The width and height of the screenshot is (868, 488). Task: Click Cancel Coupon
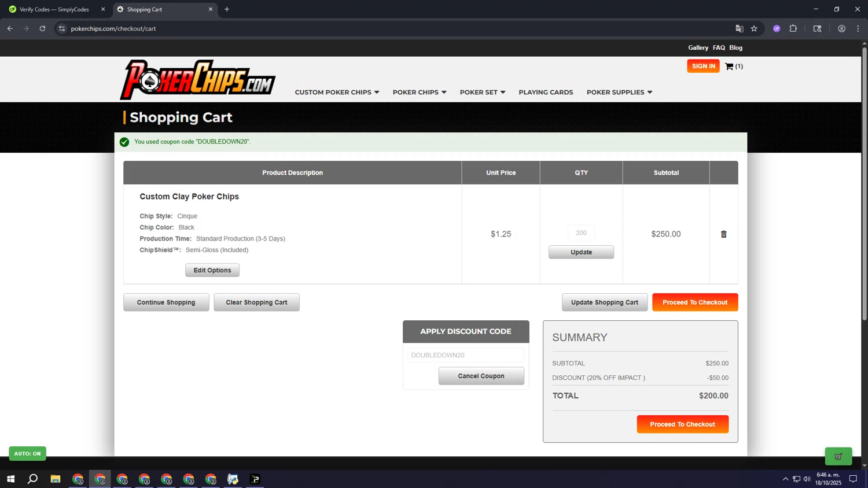[481, 376]
